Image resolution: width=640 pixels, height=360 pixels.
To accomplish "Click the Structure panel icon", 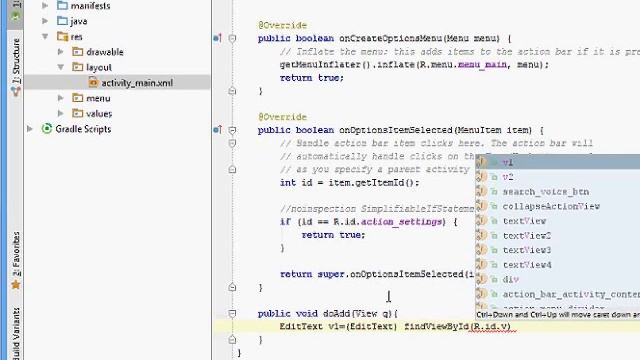I will pyautogui.click(x=16, y=91).
